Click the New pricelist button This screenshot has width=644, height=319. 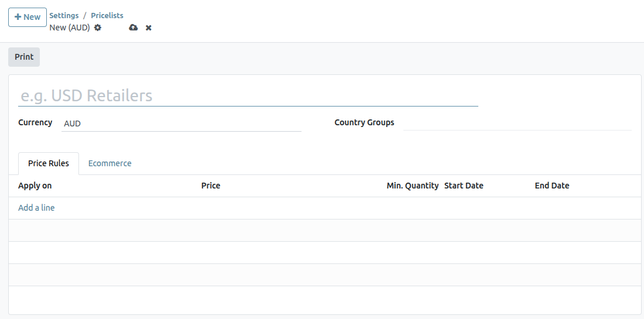28,17
